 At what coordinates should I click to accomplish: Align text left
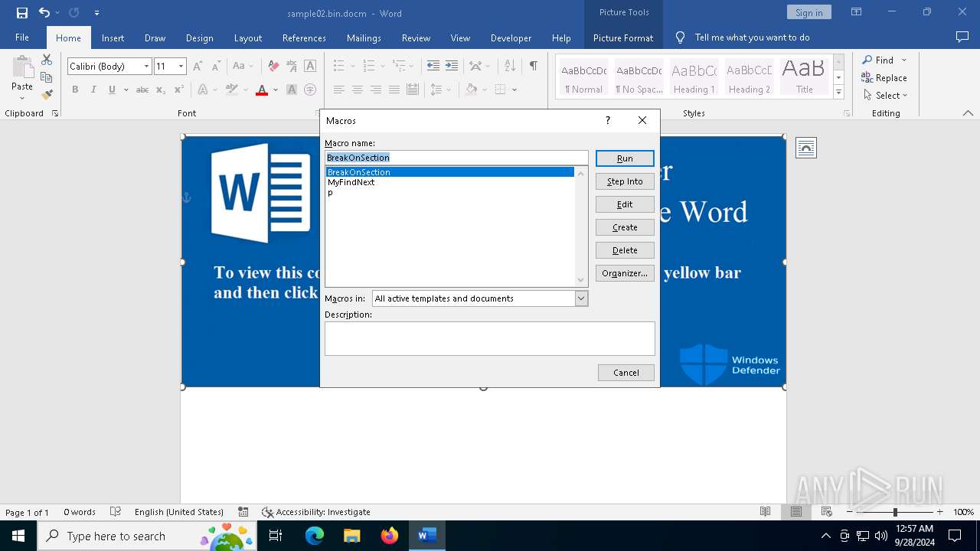339,90
